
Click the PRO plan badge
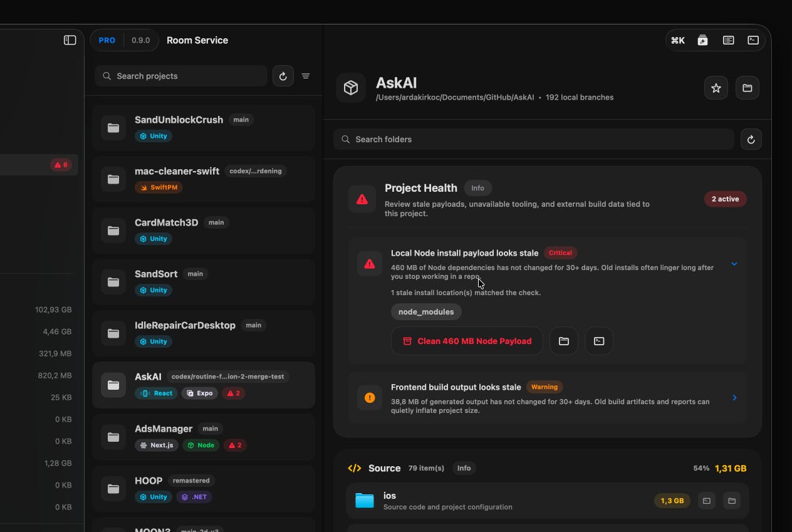[x=107, y=40]
